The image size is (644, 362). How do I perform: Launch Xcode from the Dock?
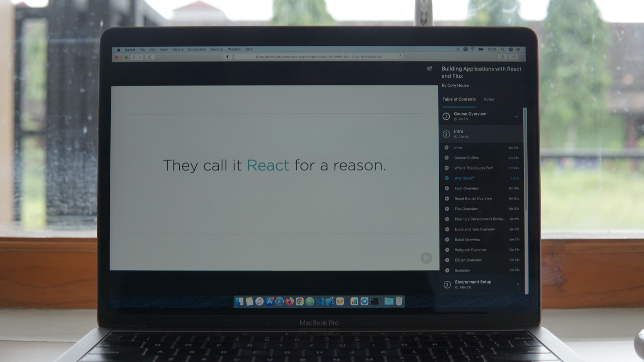[330, 301]
